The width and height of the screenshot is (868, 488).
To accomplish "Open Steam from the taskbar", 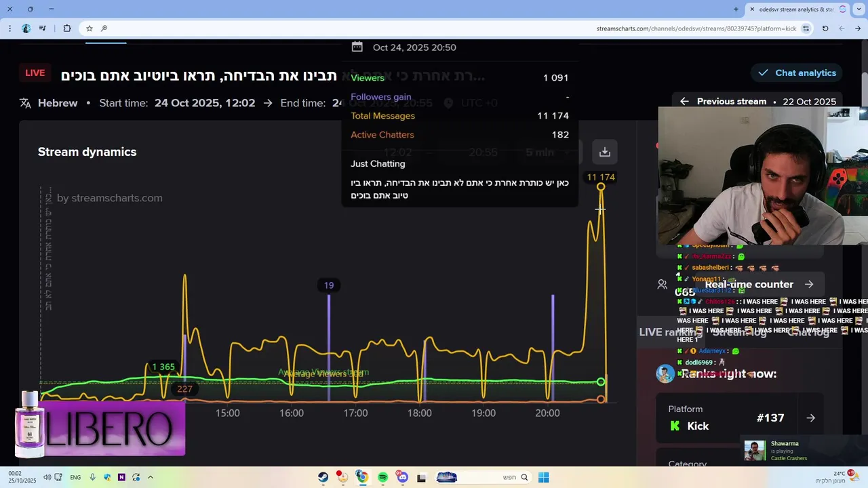I will 323,477.
